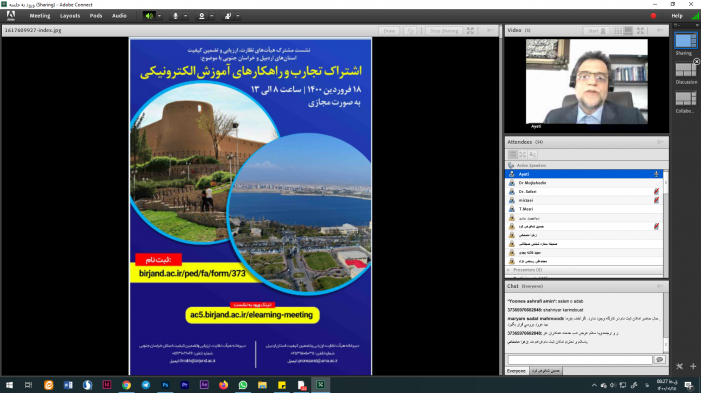The image size is (701, 393).
Task: Select the pointer tool in Share pod
Action: [x=410, y=31]
